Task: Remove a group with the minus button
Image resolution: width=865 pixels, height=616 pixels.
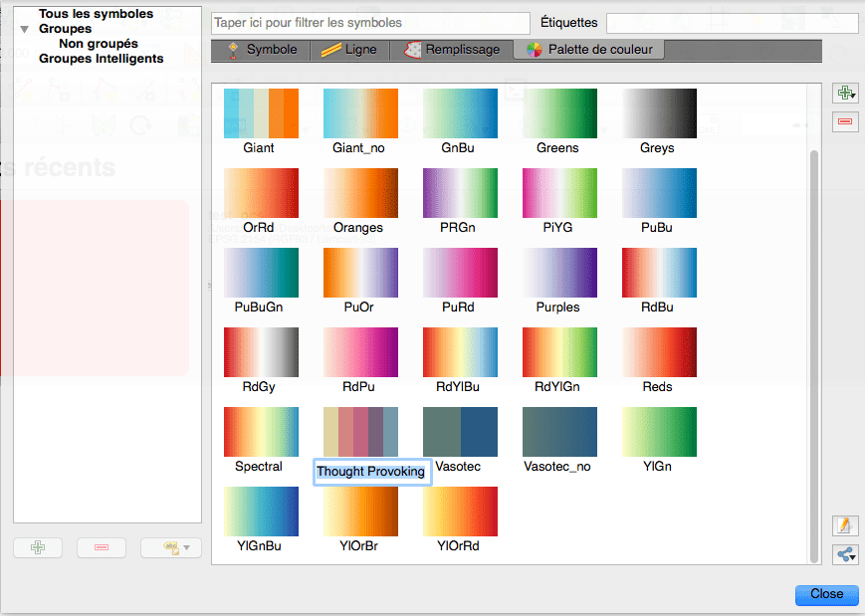Action: [101, 547]
